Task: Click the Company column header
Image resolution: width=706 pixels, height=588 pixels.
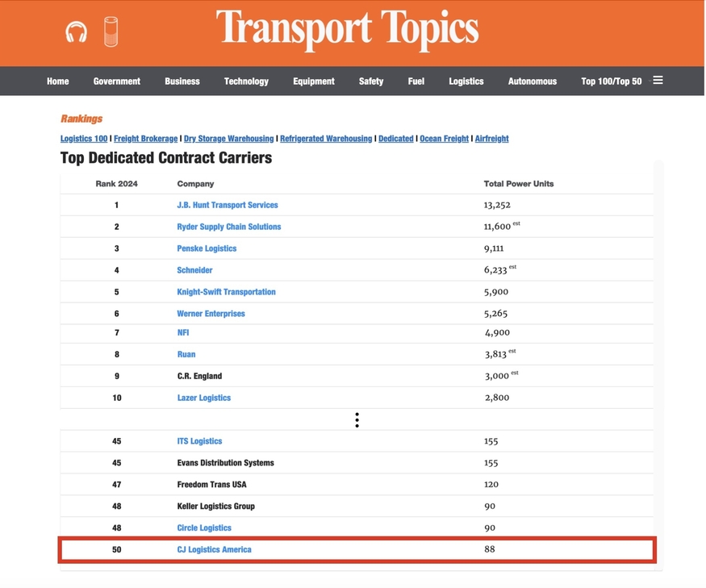Action: [x=195, y=184]
